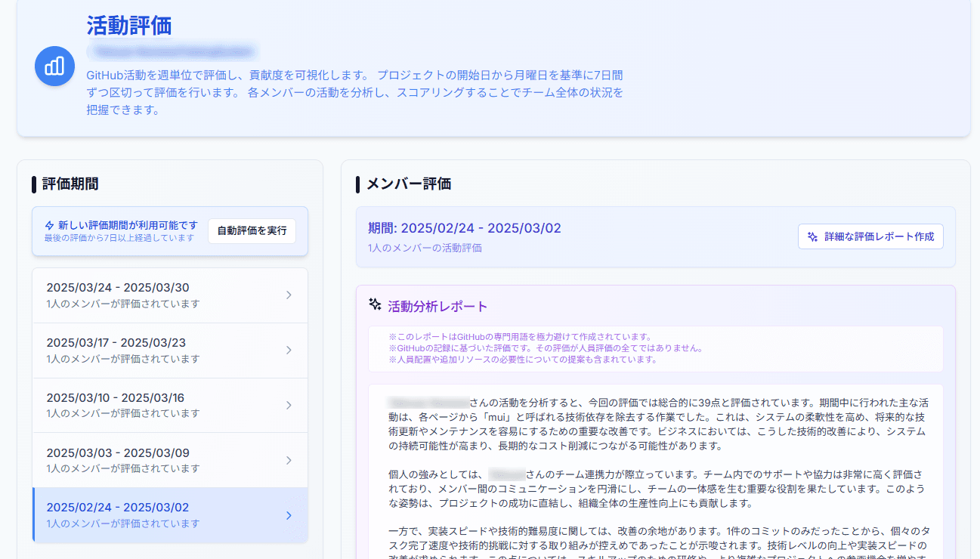Click the lightning bolt icon in the new-period notice
The height and width of the screenshot is (559, 980).
50,225
